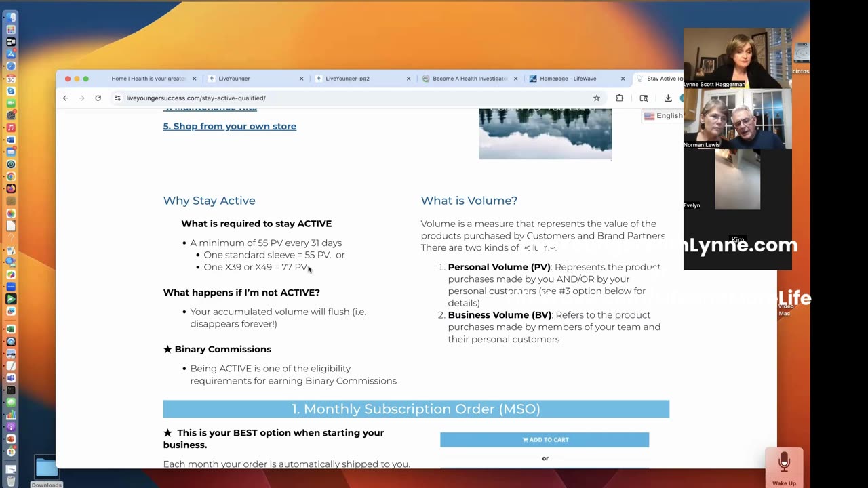Bookmark this page with the star icon
868x488 pixels.
597,98
